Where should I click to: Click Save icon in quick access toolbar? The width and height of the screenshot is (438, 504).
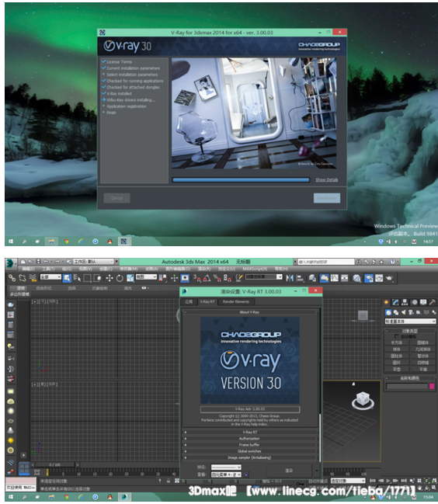38,262
